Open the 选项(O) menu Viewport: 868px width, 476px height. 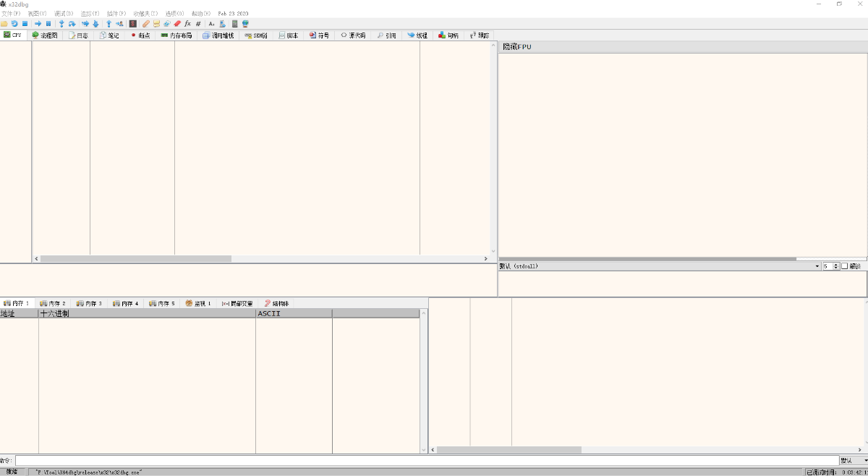(x=174, y=14)
